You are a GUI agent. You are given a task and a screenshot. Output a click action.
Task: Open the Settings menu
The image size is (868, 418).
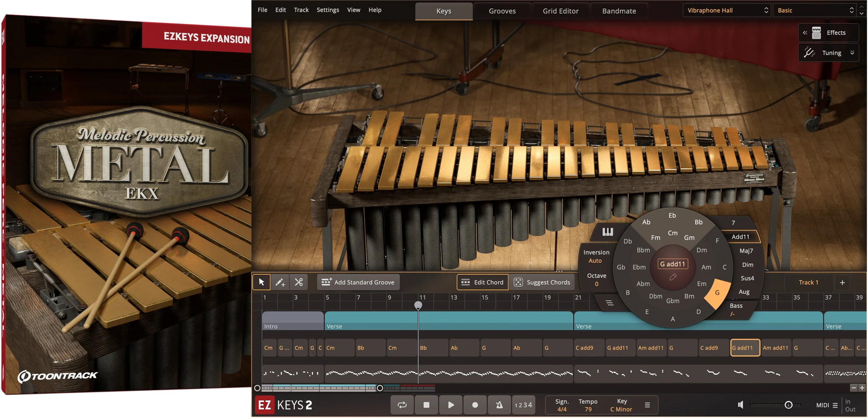(328, 10)
